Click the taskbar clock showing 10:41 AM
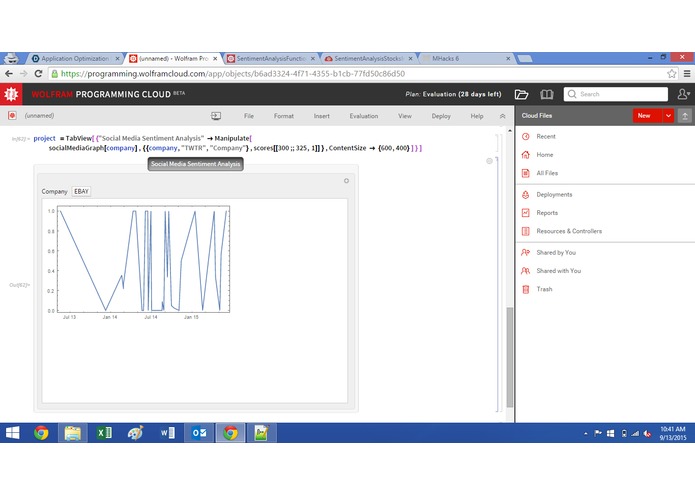 672,433
